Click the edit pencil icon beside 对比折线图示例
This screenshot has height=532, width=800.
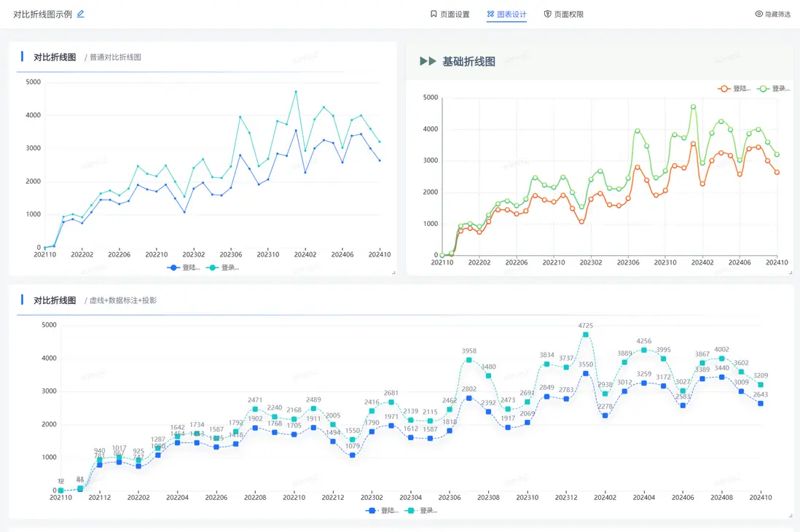(x=81, y=14)
